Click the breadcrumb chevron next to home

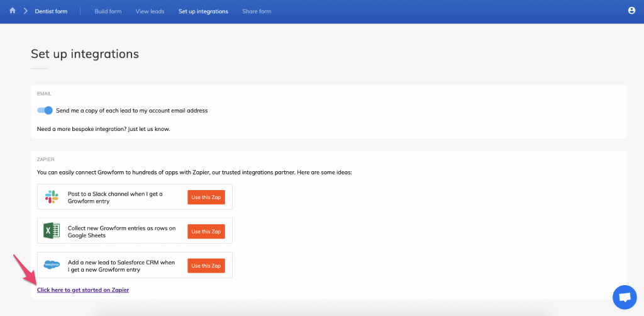pyautogui.click(x=25, y=11)
